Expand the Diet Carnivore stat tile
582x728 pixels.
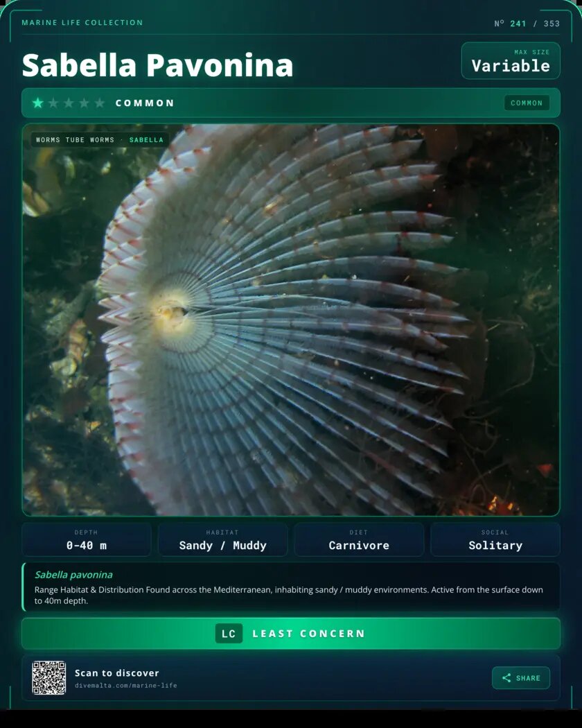point(359,539)
